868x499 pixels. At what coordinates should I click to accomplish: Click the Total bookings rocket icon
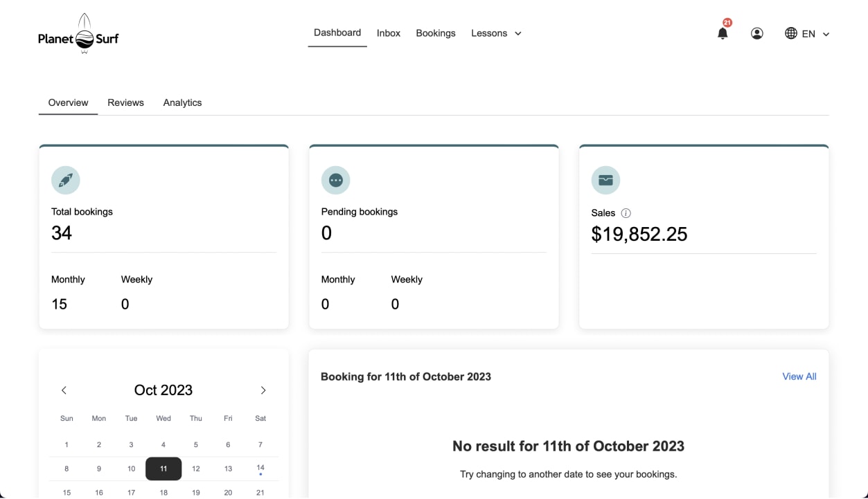(x=66, y=180)
